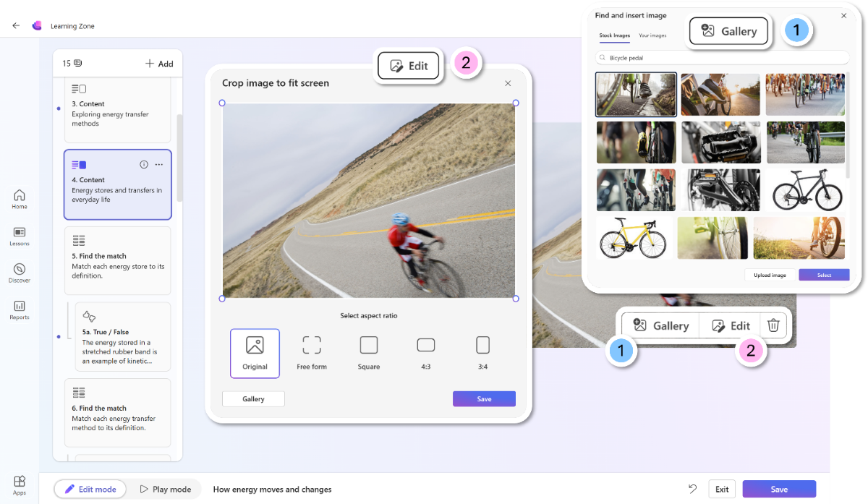
Task: Click image panel scrollbar
Action: [x=848, y=127]
